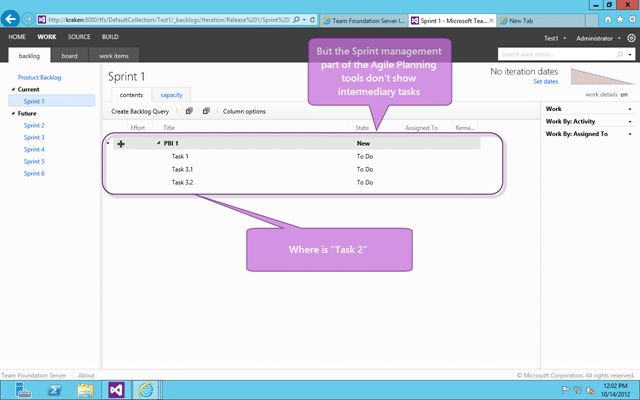Viewport: 640px width, 400px height.
Task: Click the network icon in system tray
Action: coord(578,390)
